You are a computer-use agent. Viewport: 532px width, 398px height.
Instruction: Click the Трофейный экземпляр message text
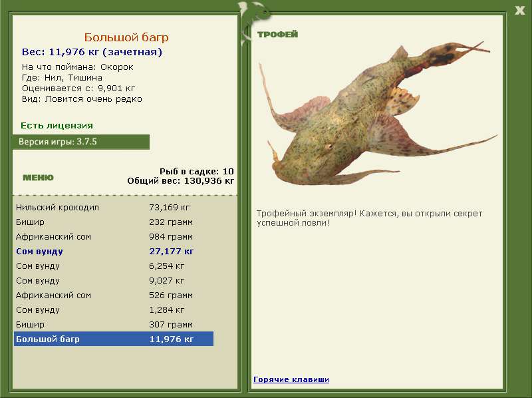369,218
